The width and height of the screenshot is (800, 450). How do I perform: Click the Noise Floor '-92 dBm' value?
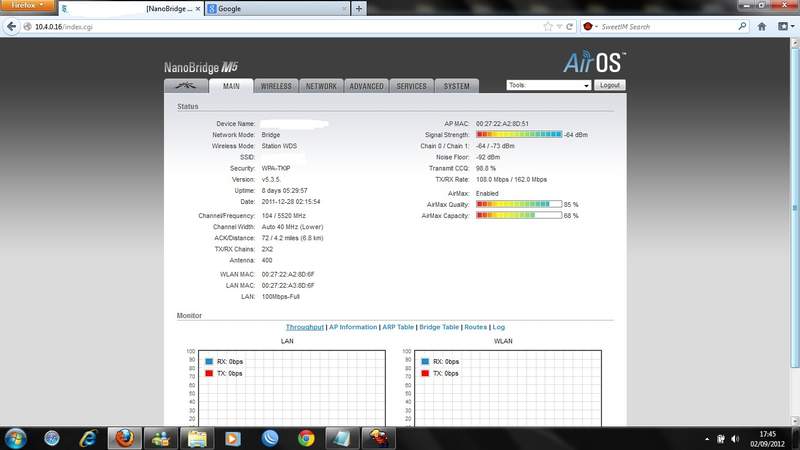(488, 157)
